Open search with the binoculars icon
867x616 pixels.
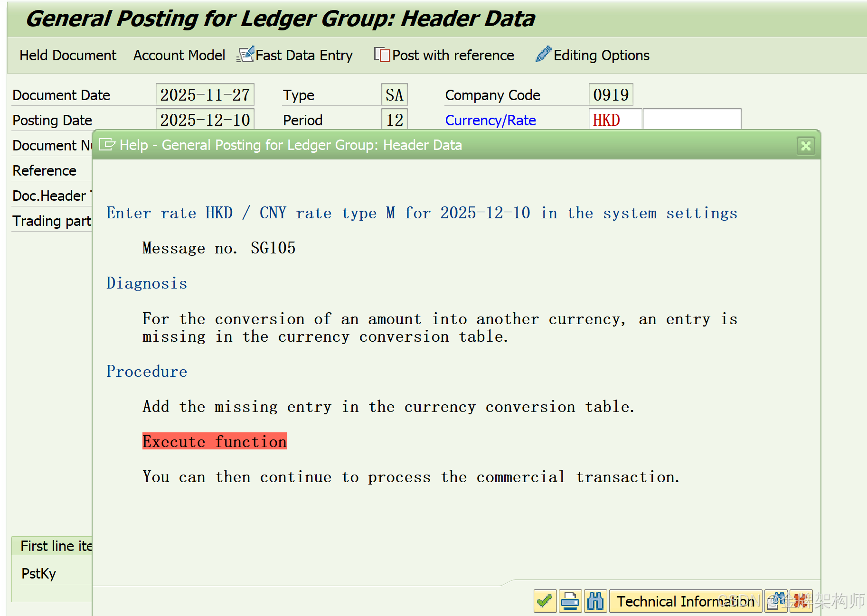596,601
